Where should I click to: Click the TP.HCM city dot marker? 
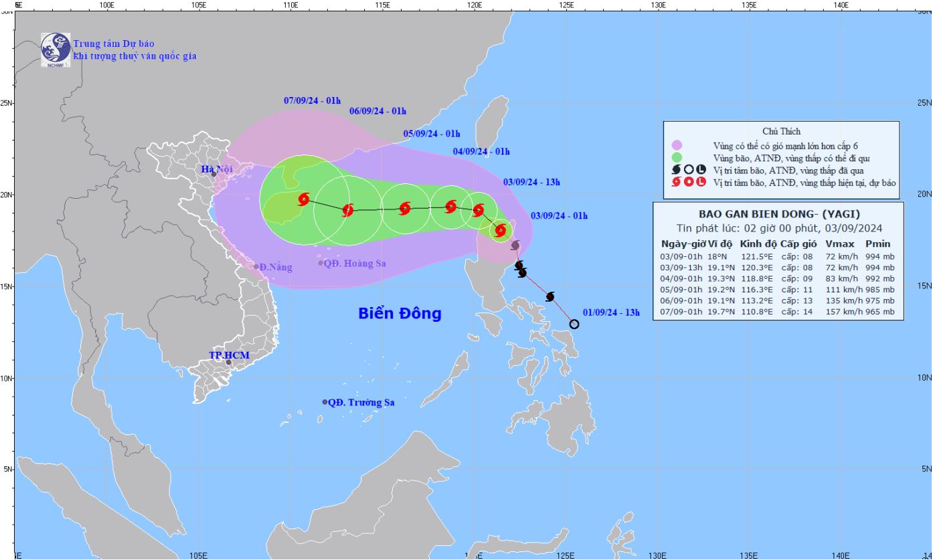coord(228,363)
